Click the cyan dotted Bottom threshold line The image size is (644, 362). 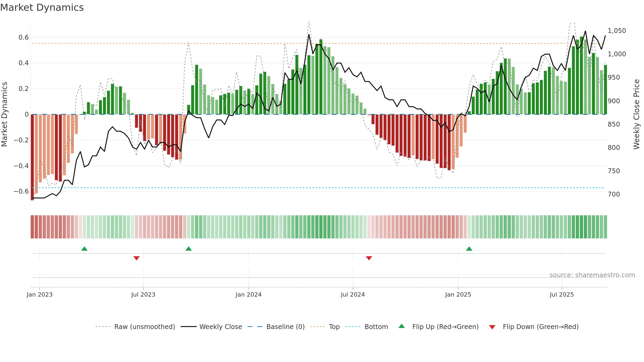pos(318,188)
